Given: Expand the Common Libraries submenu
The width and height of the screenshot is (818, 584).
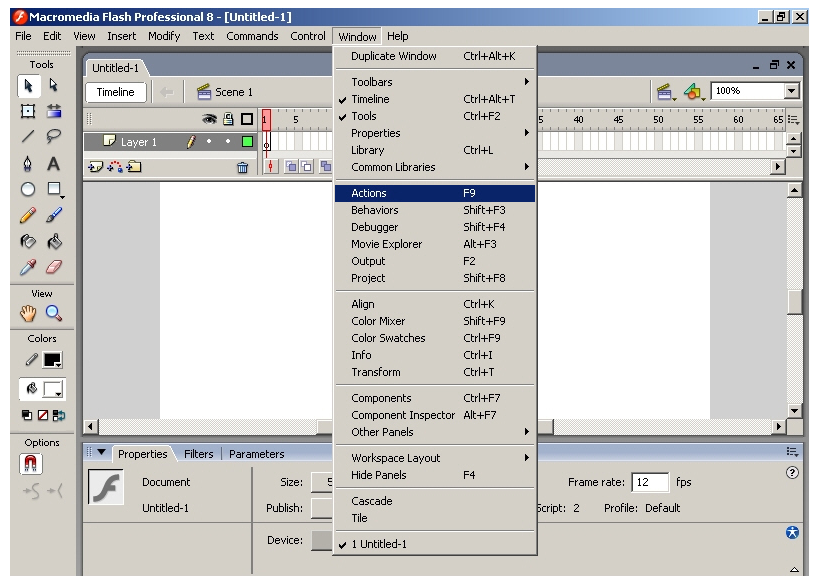Looking at the screenshot, I should tap(435, 167).
